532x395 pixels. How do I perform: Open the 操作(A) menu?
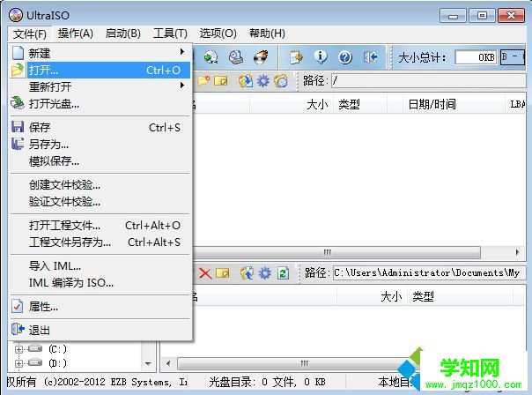(x=76, y=34)
